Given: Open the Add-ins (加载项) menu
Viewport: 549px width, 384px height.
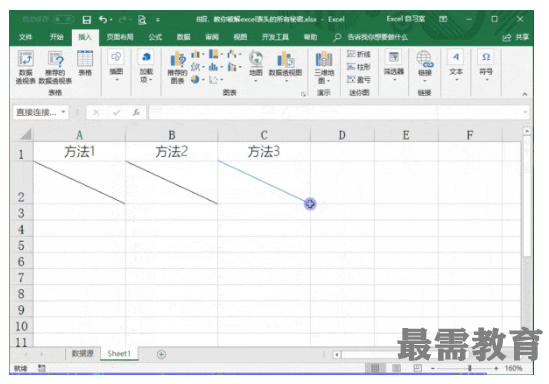Looking at the screenshot, I should click(x=146, y=67).
